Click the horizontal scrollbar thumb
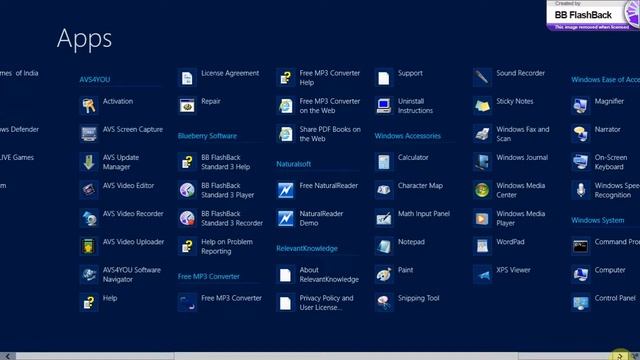 coord(346,356)
